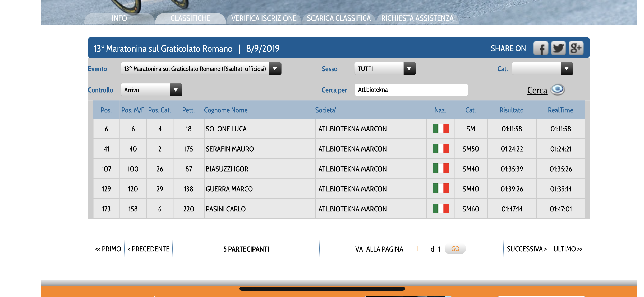Click position 107 cell

pos(106,169)
